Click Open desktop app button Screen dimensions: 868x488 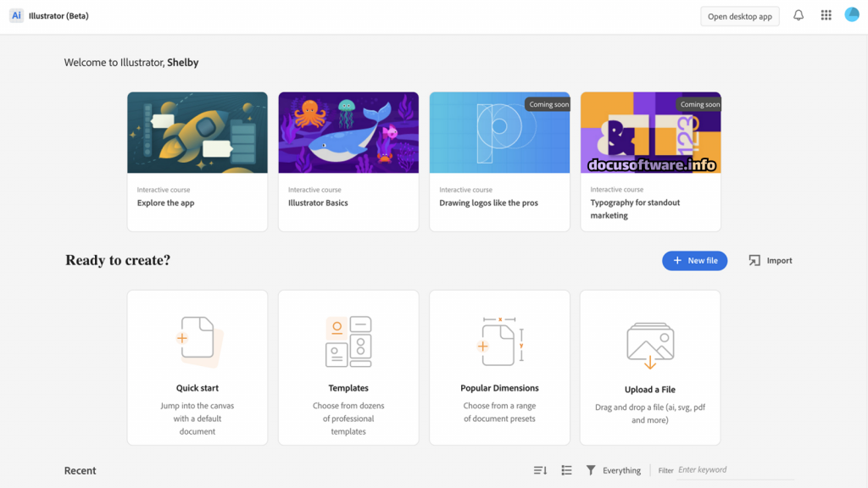[739, 16]
